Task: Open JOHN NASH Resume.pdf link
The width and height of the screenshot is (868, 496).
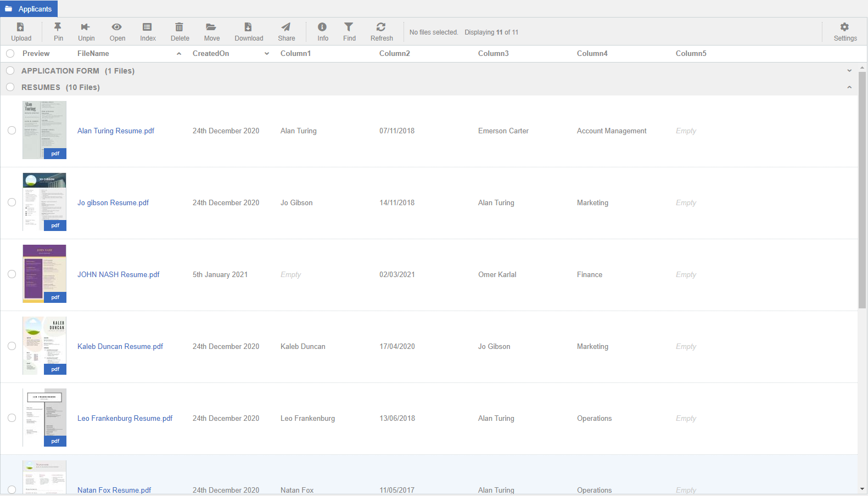Action: pyautogui.click(x=119, y=274)
